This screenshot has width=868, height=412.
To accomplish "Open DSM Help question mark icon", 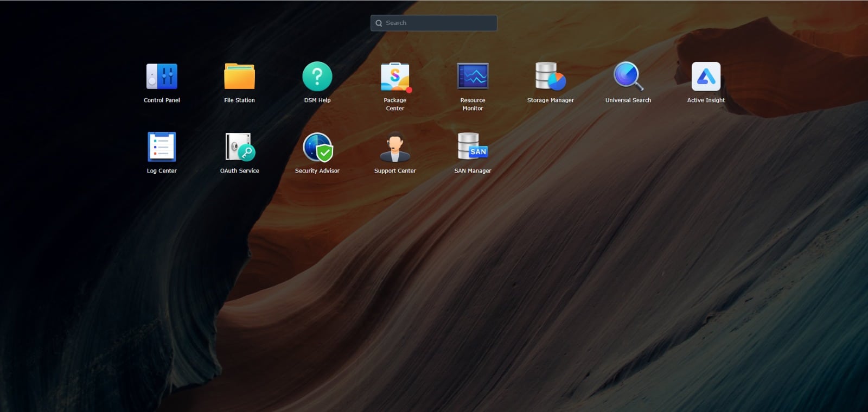I will click(x=317, y=77).
